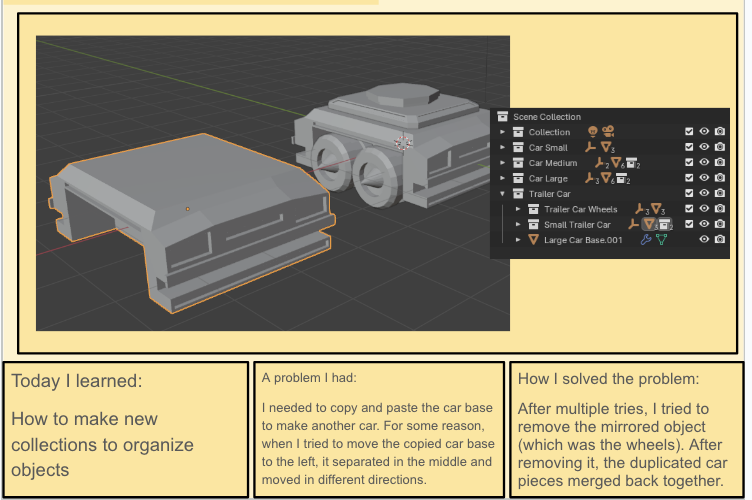Hide Car Large with its eye icon
752x500 pixels.
point(704,177)
